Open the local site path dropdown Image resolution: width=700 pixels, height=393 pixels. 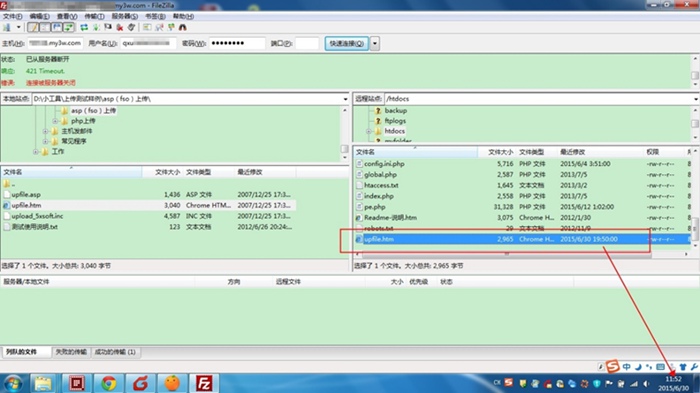click(345, 99)
